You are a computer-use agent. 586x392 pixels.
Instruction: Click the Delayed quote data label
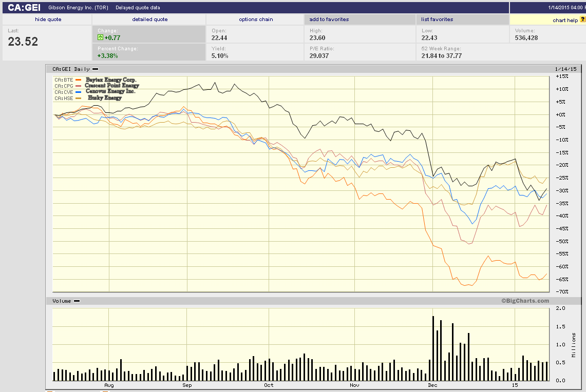click(x=138, y=8)
